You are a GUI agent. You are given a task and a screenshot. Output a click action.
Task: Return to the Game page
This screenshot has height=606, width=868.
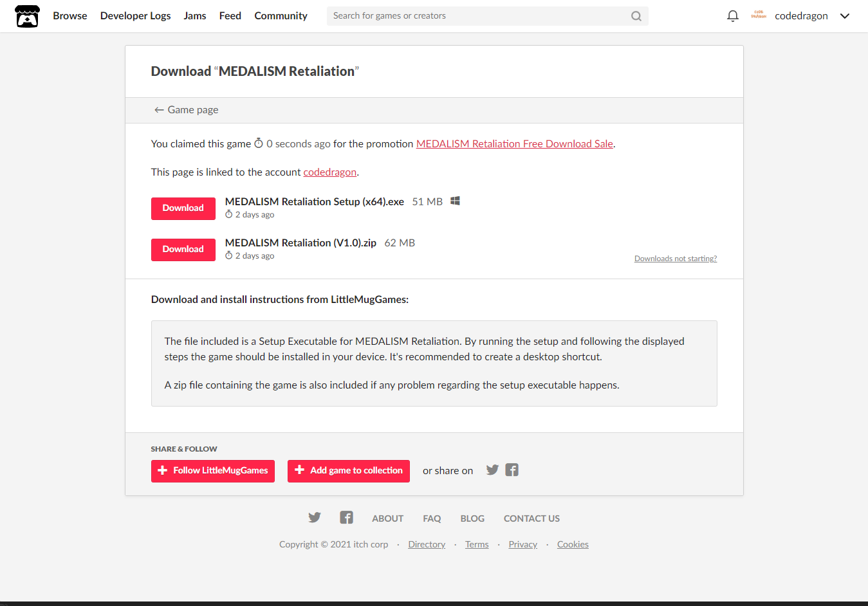coord(186,110)
